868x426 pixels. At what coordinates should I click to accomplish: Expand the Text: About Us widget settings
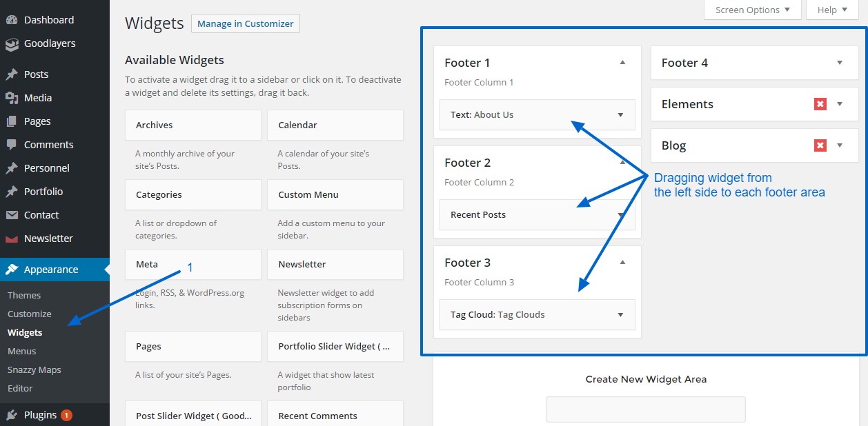[620, 115]
